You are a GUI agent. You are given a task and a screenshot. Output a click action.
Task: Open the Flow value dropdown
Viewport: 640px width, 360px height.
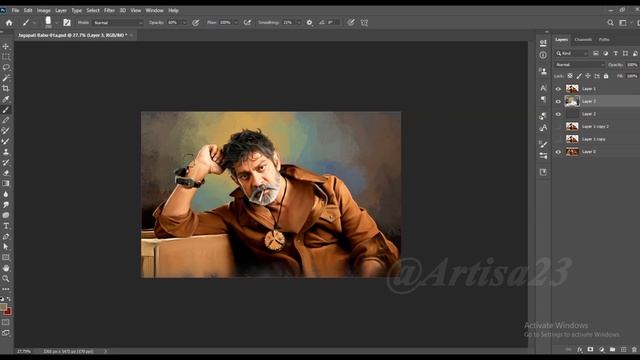tap(236, 23)
